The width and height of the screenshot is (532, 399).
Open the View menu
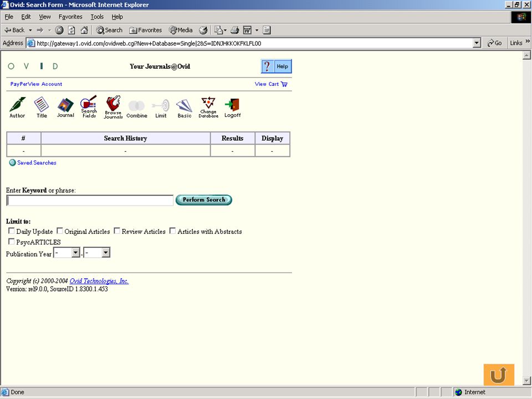44,17
